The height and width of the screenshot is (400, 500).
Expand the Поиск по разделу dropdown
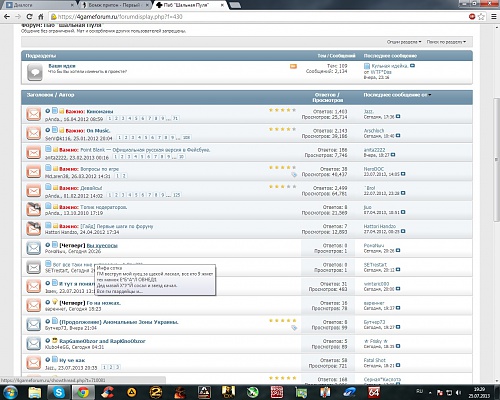point(446,42)
